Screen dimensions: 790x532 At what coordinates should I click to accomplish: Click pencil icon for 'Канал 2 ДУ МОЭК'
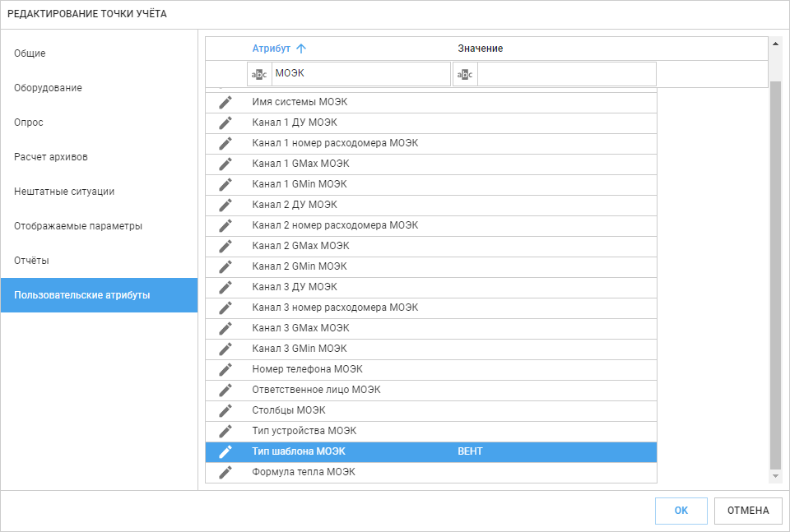[225, 205]
